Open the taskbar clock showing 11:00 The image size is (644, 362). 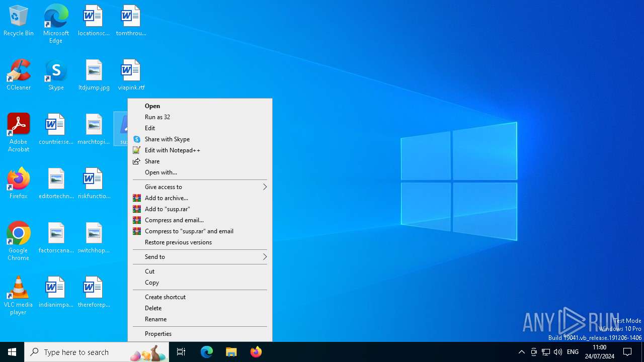tap(600, 352)
